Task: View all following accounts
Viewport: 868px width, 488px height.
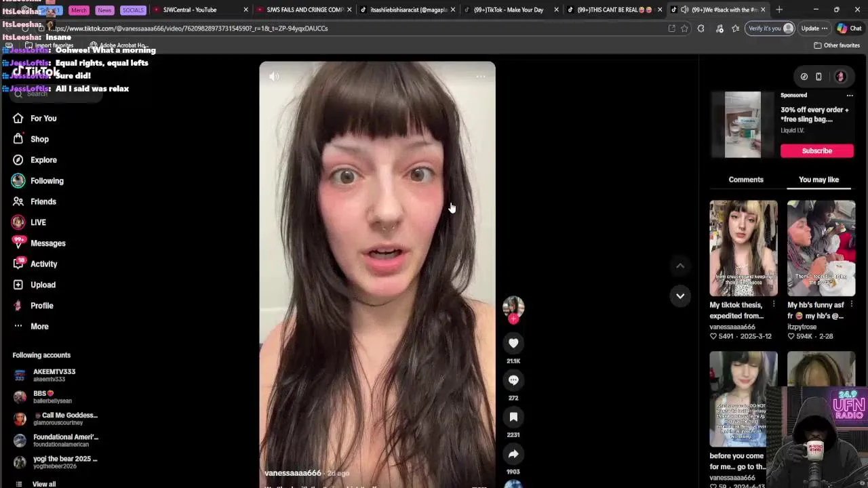Action: tap(35, 484)
